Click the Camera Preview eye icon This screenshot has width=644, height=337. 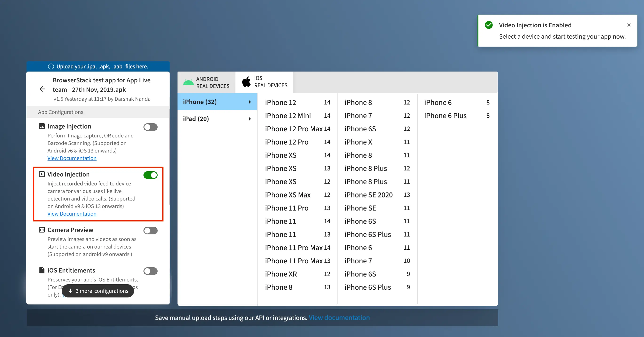42,230
